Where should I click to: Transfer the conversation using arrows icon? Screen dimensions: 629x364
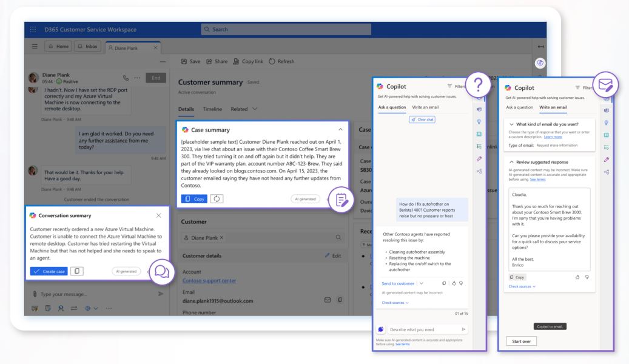click(74, 308)
